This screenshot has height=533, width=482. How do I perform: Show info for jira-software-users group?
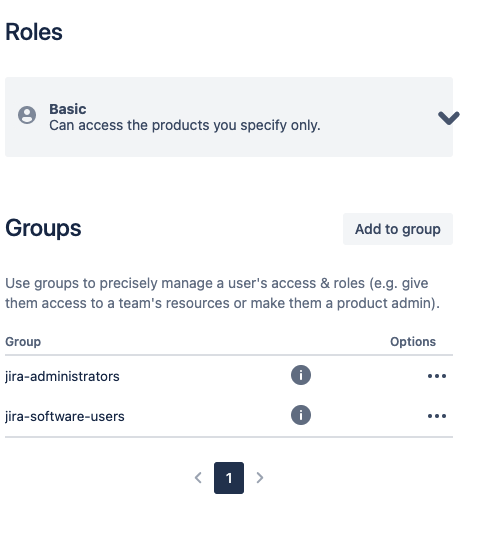coord(301,415)
